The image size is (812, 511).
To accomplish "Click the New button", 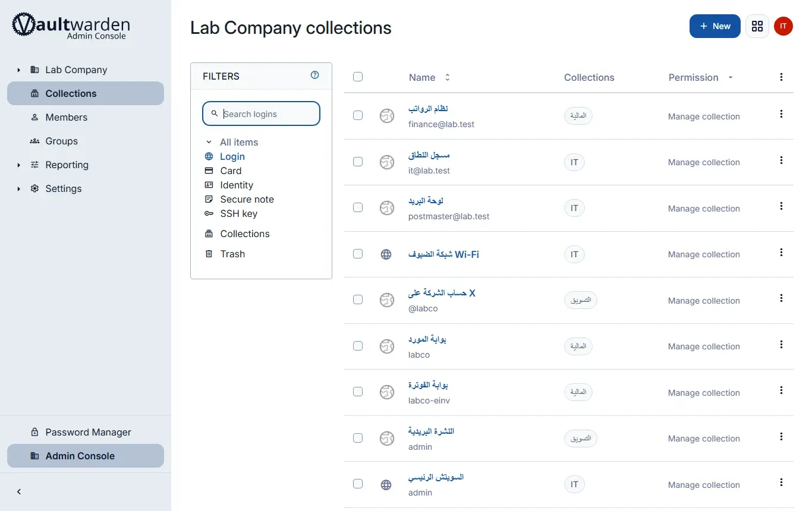I will (x=715, y=26).
